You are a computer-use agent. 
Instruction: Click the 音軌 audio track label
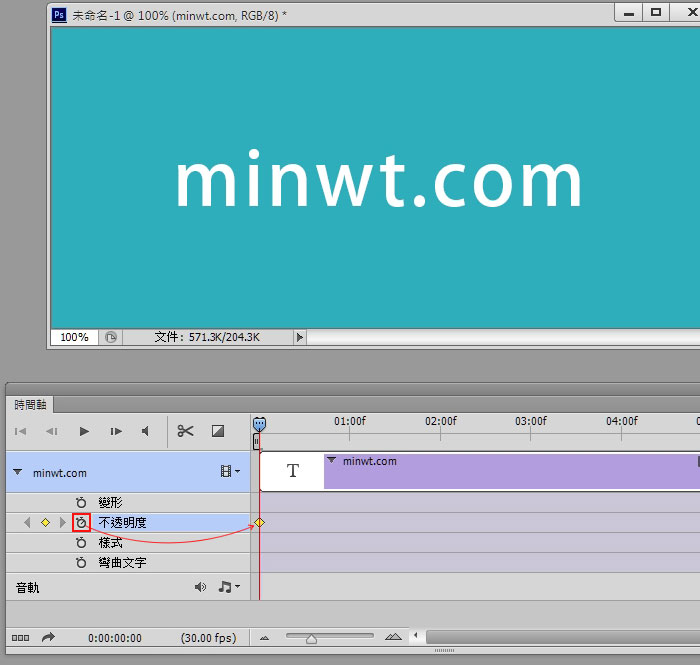[x=28, y=587]
